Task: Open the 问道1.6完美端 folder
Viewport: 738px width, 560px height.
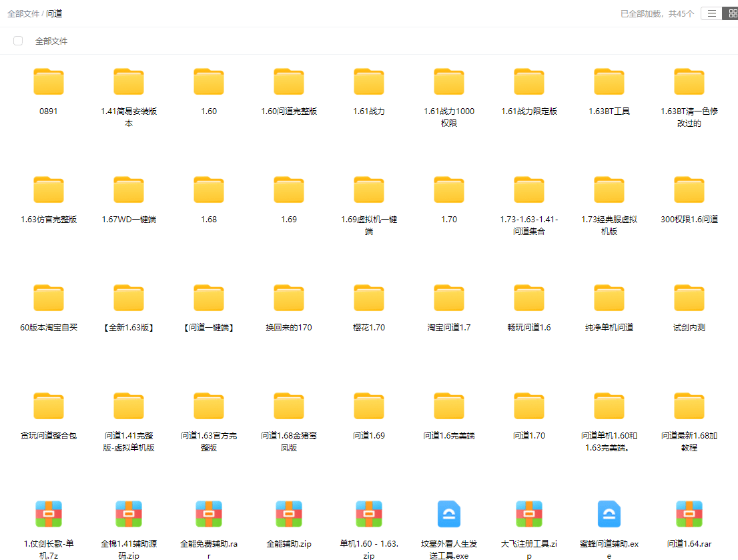Action: tap(449, 406)
